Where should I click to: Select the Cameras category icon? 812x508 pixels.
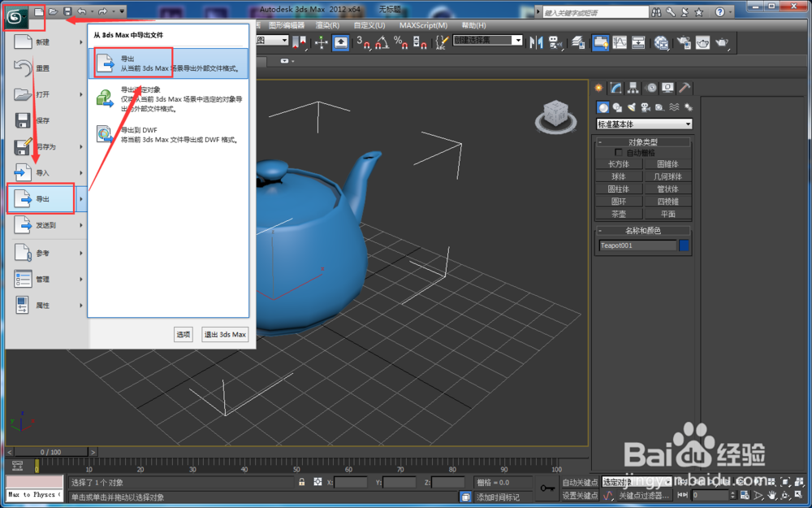pos(646,107)
